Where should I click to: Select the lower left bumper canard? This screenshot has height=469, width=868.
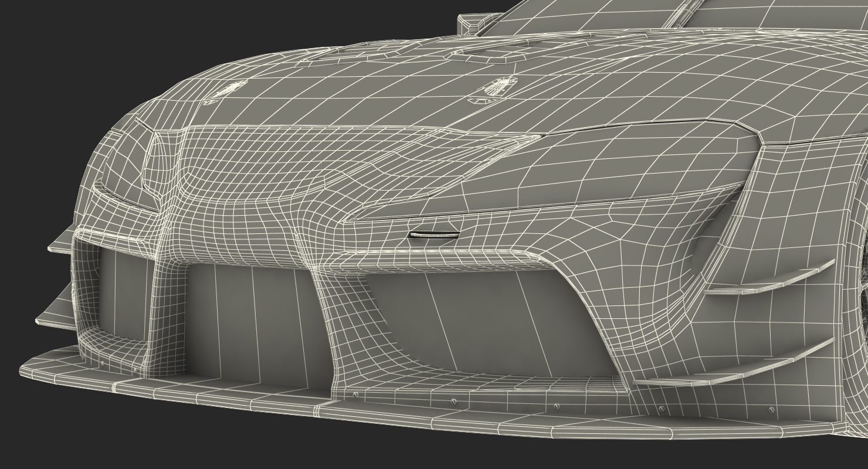tap(56, 307)
